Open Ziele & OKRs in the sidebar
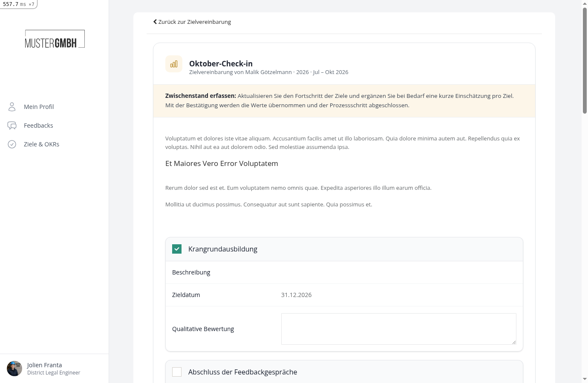588x383 pixels. click(x=41, y=144)
